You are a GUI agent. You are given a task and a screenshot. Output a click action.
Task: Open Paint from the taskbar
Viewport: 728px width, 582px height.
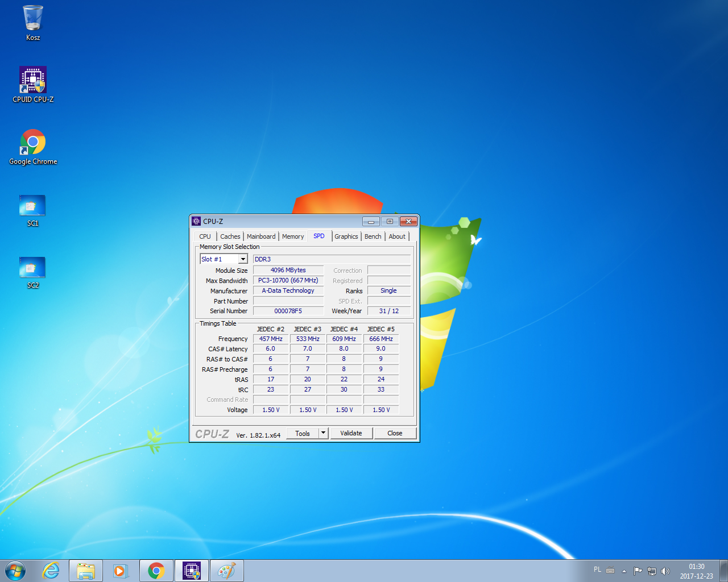227,571
